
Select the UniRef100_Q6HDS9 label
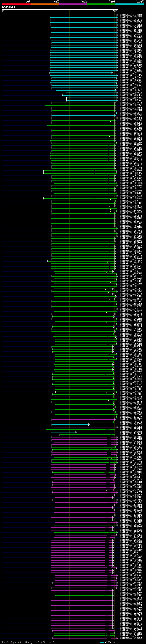pos(131,540)
